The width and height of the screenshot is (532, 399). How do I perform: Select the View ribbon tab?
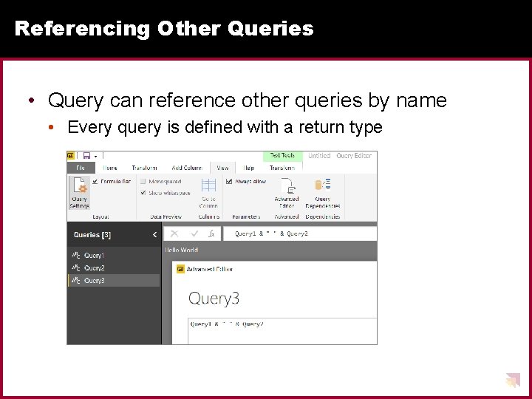tap(222, 168)
